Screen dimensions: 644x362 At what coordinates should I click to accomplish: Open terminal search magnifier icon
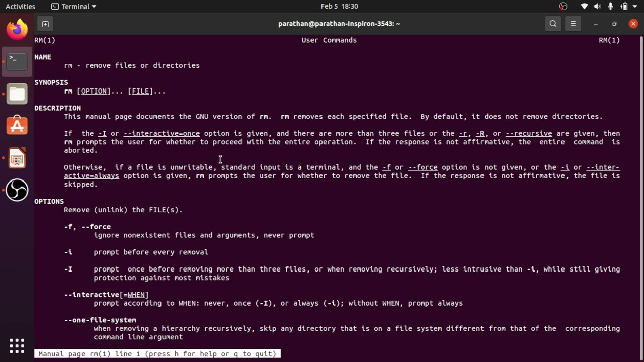(x=553, y=24)
